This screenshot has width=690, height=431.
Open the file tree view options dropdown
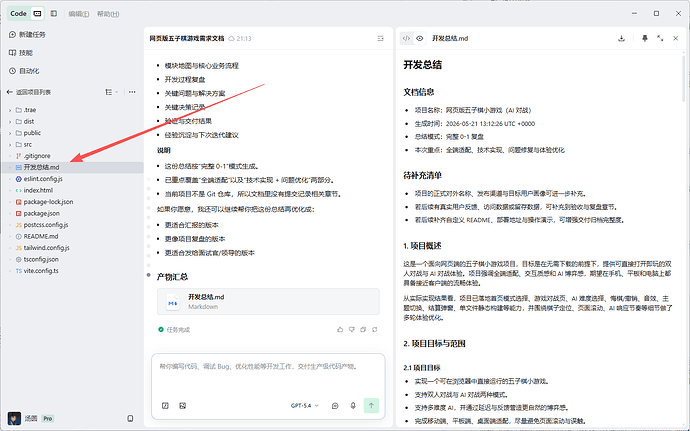[x=111, y=92]
